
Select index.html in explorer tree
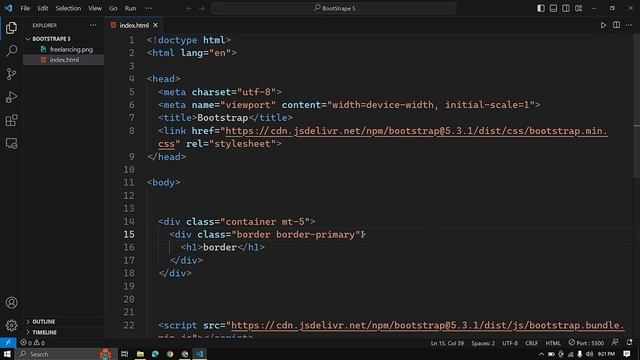64,60
